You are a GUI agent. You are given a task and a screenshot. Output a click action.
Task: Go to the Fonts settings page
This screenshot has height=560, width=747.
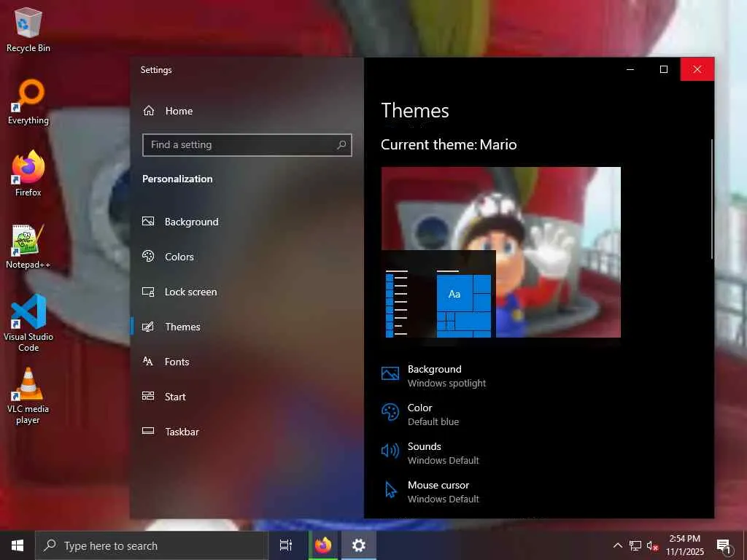(247, 362)
